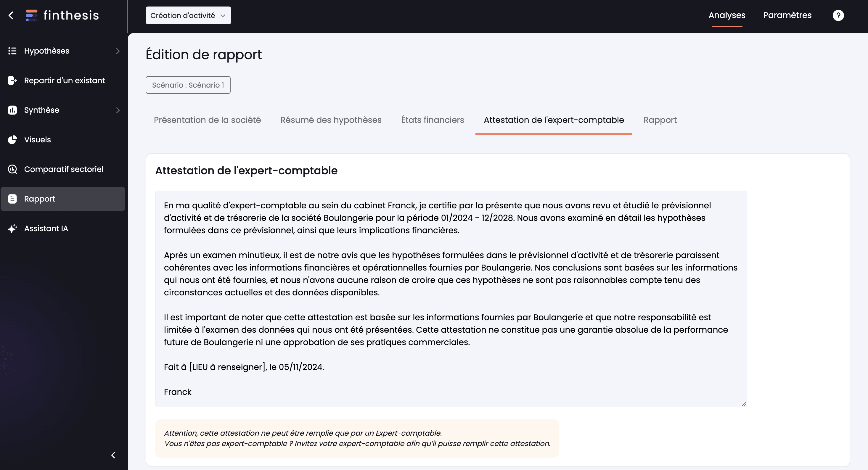This screenshot has height=470, width=868.
Task: Switch to the Rapport tab
Action: coord(660,120)
